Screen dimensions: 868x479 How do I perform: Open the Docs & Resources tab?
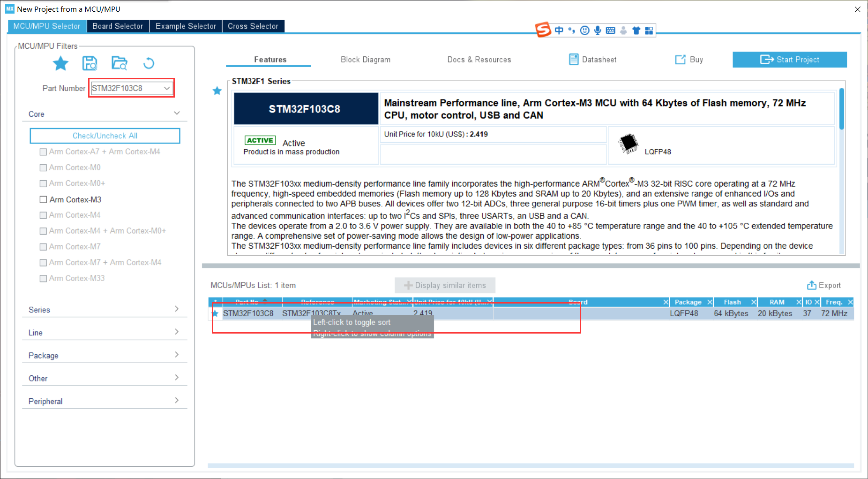coord(479,60)
